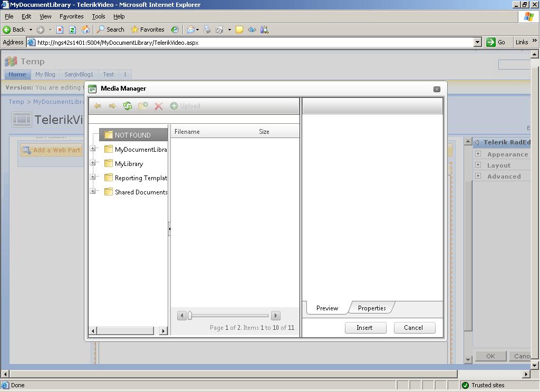Collapse the Telerik RadEditor tool pane arrow
The image size is (540, 392).
[477, 142]
